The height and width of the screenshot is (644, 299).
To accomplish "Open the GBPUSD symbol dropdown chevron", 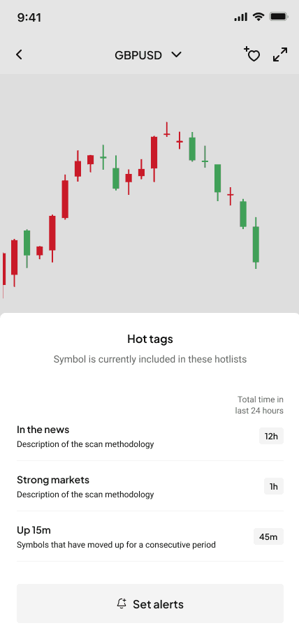I will point(177,54).
